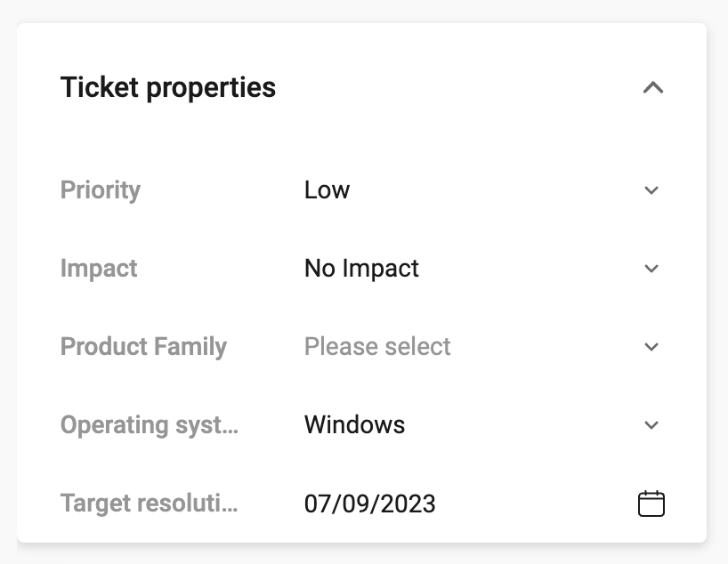Click the Ticket properties heading
728x564 pixels.
(x=168, y=88)
